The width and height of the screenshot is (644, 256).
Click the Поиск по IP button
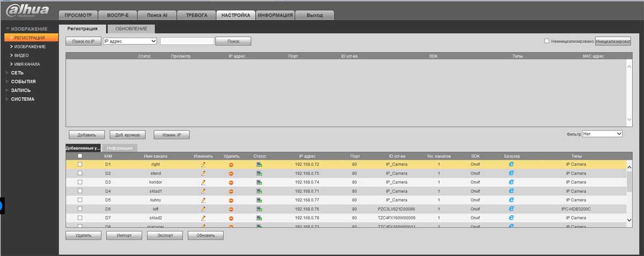tap(84, 41)
